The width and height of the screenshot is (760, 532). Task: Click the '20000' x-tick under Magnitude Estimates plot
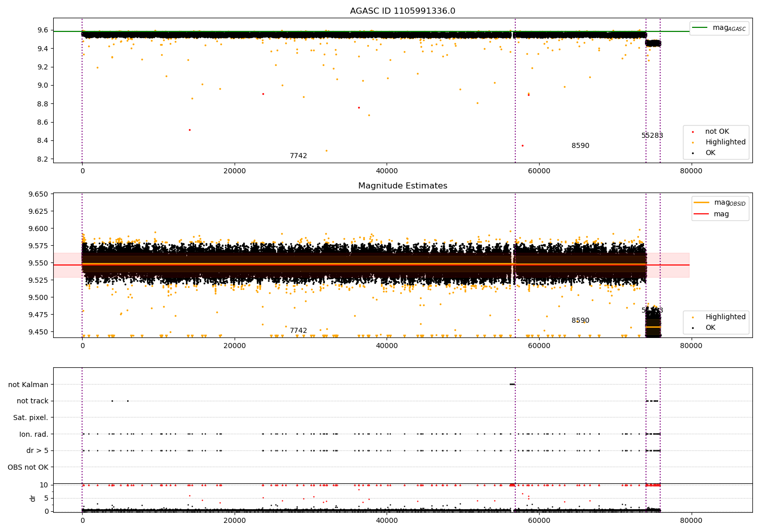[x=235, y=346]
